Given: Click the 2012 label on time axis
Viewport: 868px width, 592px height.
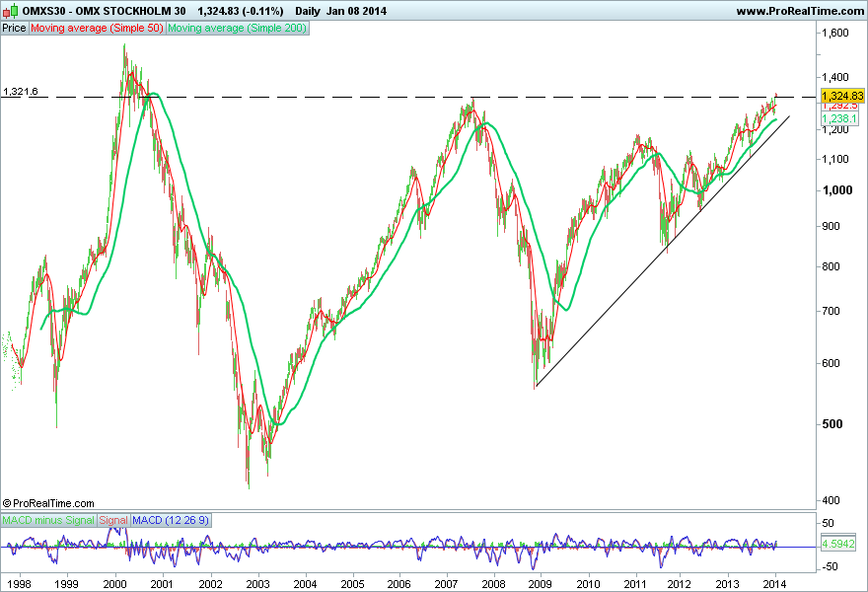Looking at the screenshot, I should coord(680,584).
